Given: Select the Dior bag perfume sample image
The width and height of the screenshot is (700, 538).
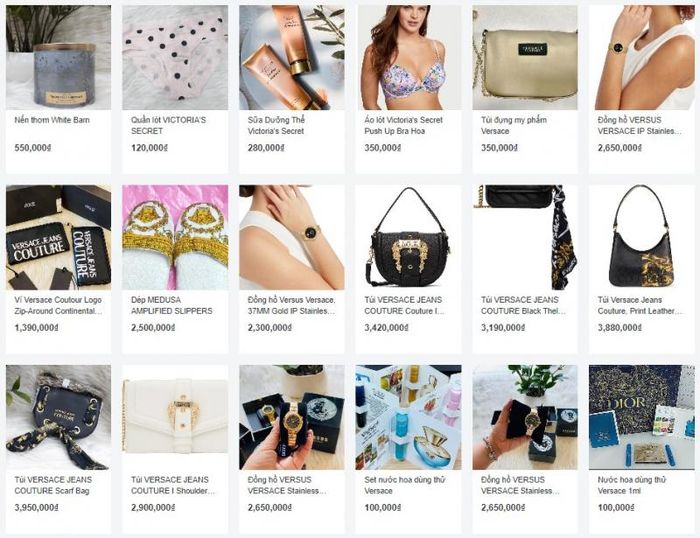Looking at the screenshot, I should (x=642, y=417).
